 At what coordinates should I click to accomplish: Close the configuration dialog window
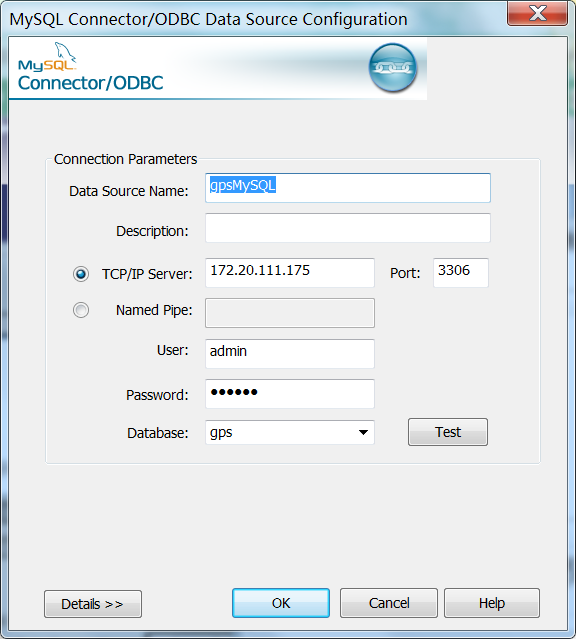pyautogui.click(x=537, y=14)
